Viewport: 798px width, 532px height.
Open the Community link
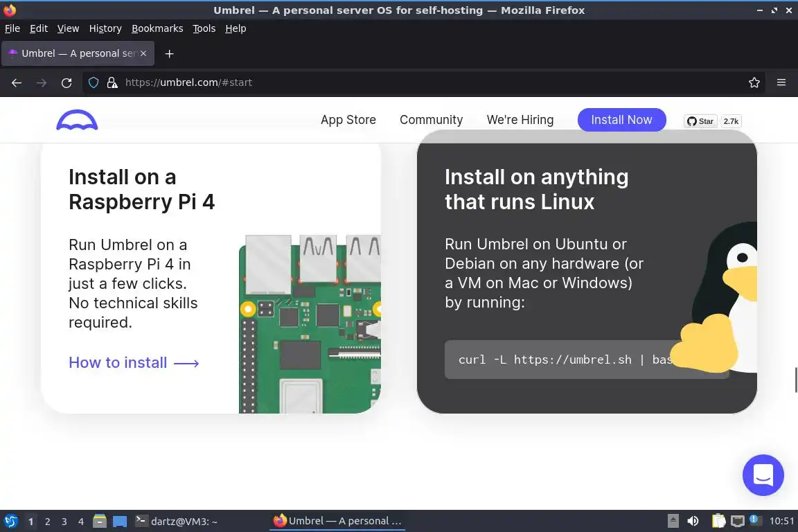tap(431, 120)
